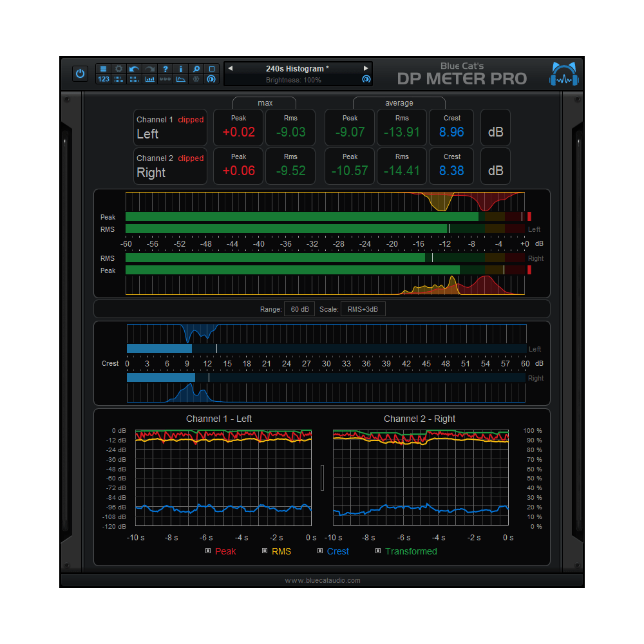Viewport: 644px width, 644px height.
Task: Open the Scale dropdown showing RMS+3dB
Action: 365,309
